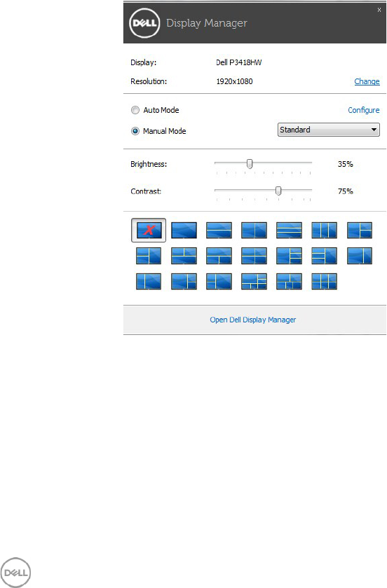Screen dimensions: 387x588
Task: Select the two equal columns layout
Action: (254, 231)
